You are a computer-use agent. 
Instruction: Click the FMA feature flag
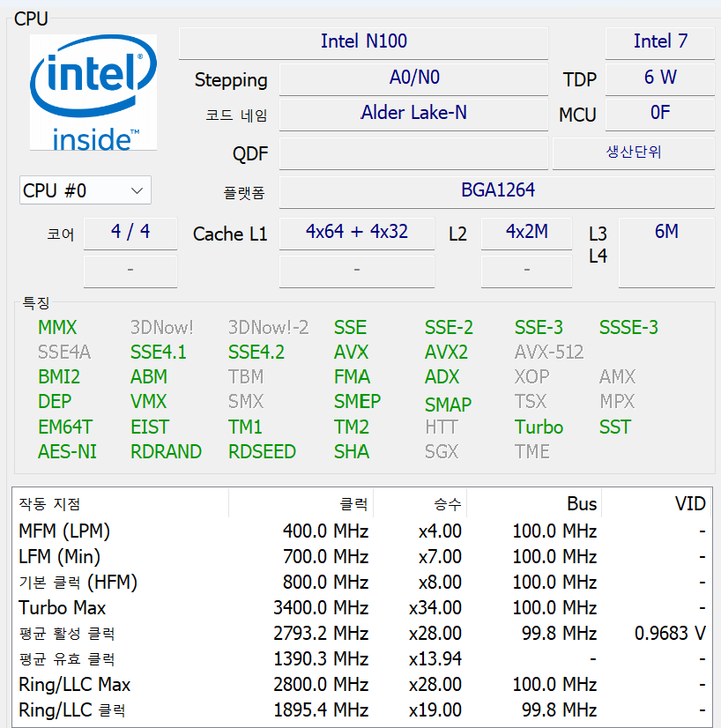pyautogui.click(x=352, y=377)
